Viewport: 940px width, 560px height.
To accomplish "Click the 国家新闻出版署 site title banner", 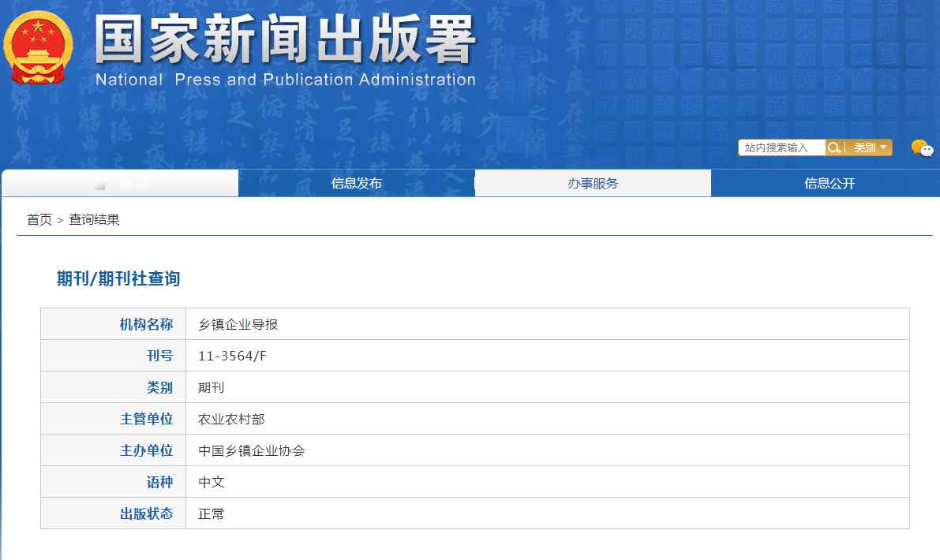I will [x=285, y=39].
